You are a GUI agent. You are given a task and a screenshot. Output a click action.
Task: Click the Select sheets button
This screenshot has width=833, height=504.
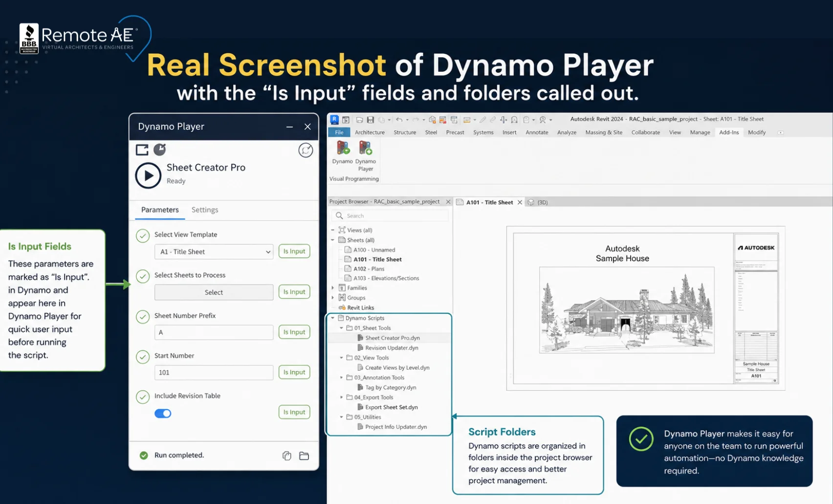pyautogui.click(x=214, y=292)
